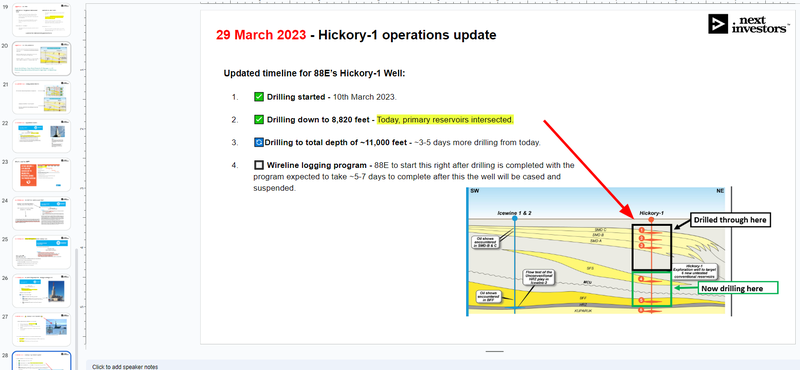
Task: Open slide 20 thumbnail
Action: 41,59
